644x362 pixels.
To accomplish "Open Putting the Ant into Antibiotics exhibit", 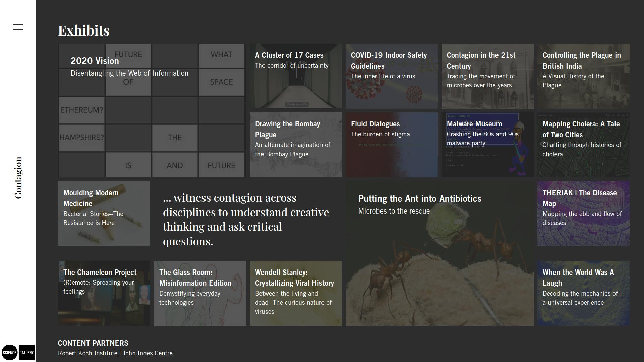I will [440, 253].
